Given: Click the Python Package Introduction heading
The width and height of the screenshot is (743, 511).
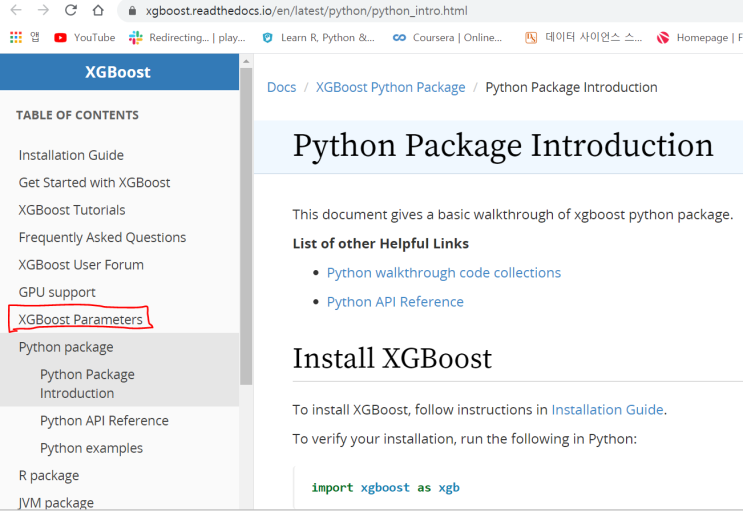Looking at the screenshot, I should coord(503,146).
